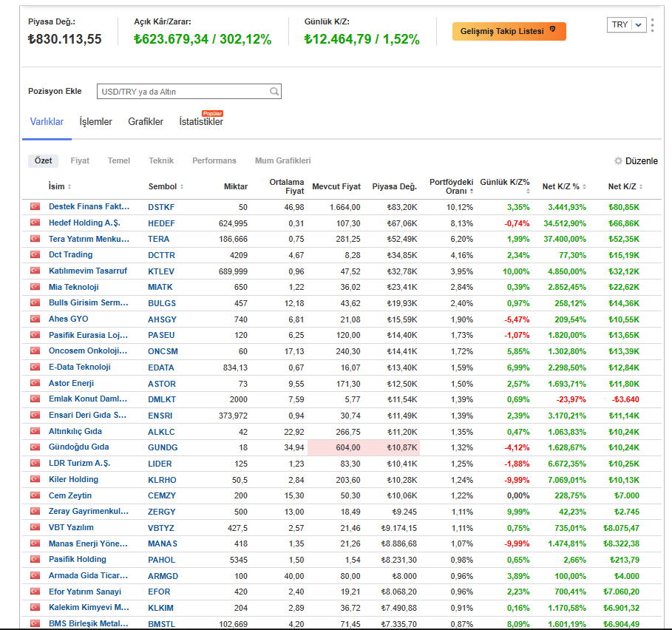Image resolution: width=672 pixels, height=630 pixels.
Task: Sort by Portföydeki Oranı column
Action: 472,191
